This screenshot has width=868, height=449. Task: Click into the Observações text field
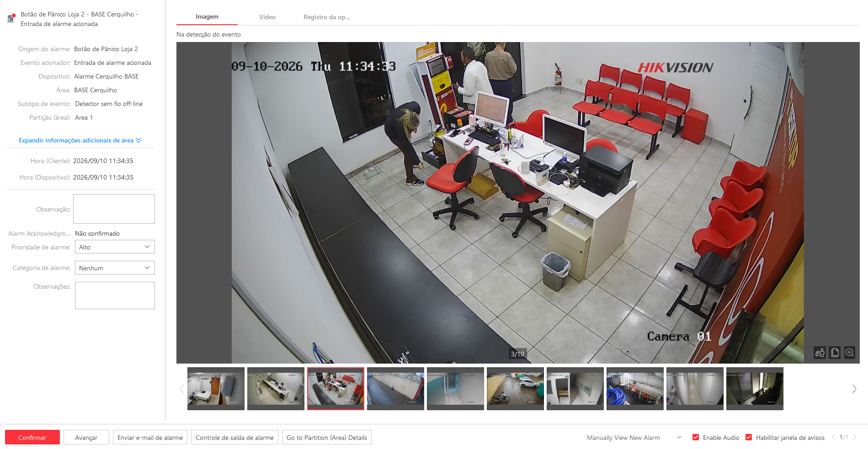click(x=115, y=296)
